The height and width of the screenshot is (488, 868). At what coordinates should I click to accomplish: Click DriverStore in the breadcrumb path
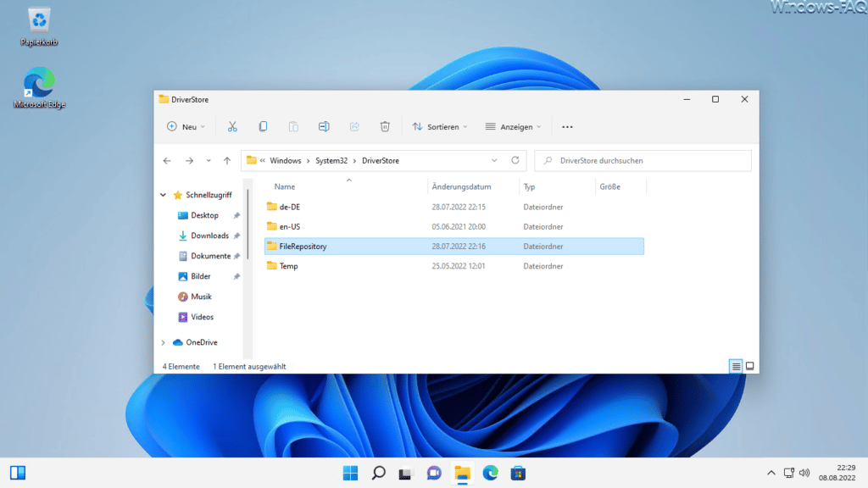381,160
